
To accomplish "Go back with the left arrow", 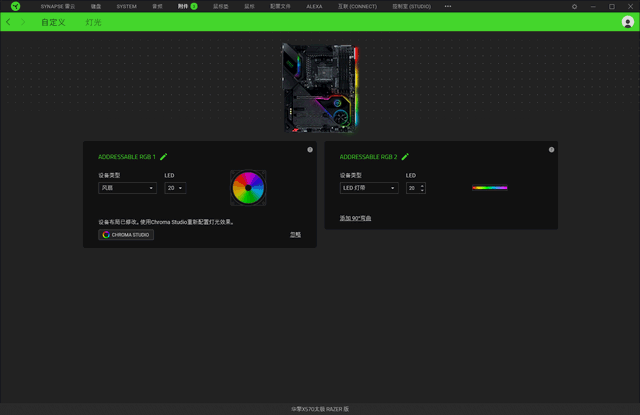I will coord(9,22).
